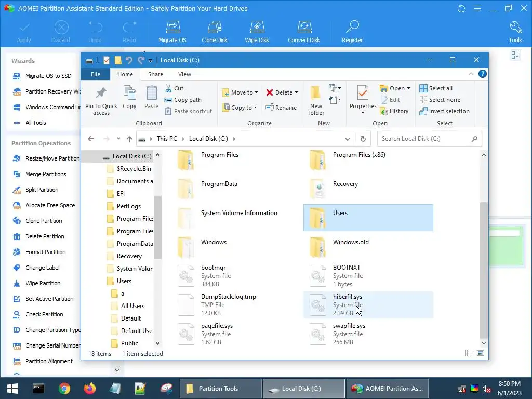
Task: Launch Chrome from the taskbar
Action: click(64, 389)
